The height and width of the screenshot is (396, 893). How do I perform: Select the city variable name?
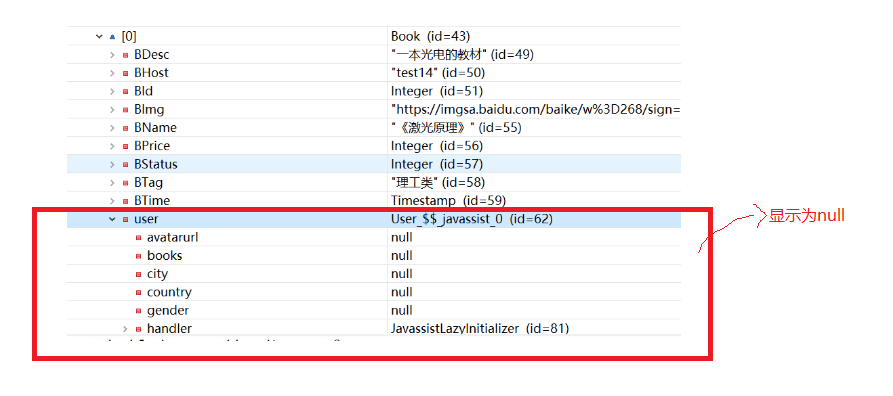[157, 274]
